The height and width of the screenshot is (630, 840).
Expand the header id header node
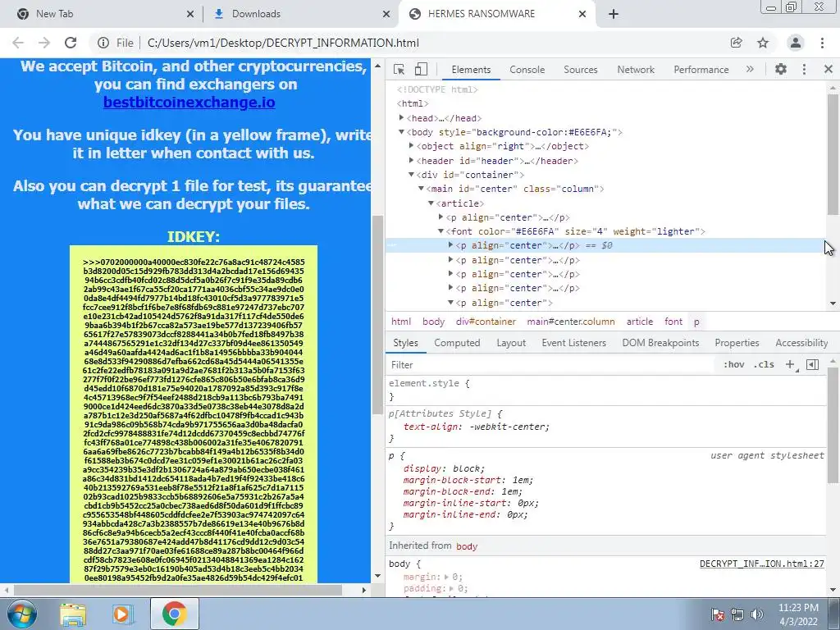click(x=411, y=160)
